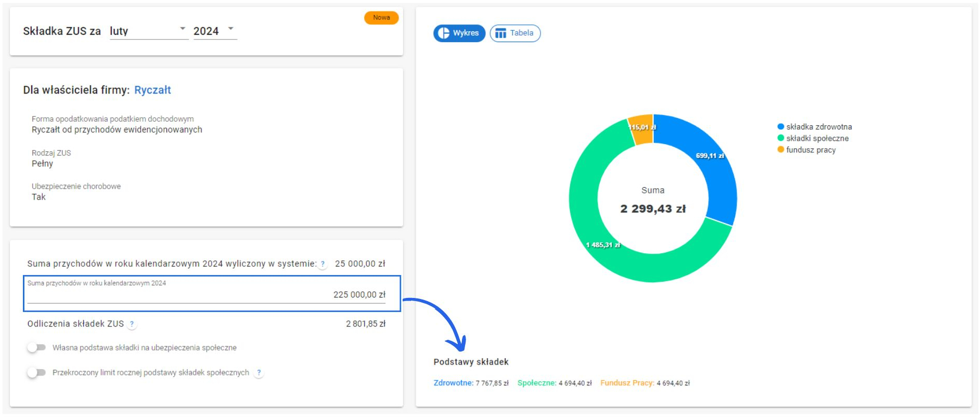Image resolution: width=980 pixels, height=417 pixels.
Task: Enable Własna podstawa składki na ubezpieczenia społeczne
Action: [x=36, y=347]
